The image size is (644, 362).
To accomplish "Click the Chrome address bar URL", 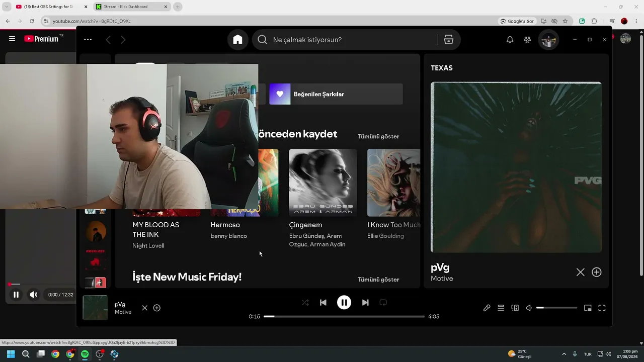I will [92, 21].
